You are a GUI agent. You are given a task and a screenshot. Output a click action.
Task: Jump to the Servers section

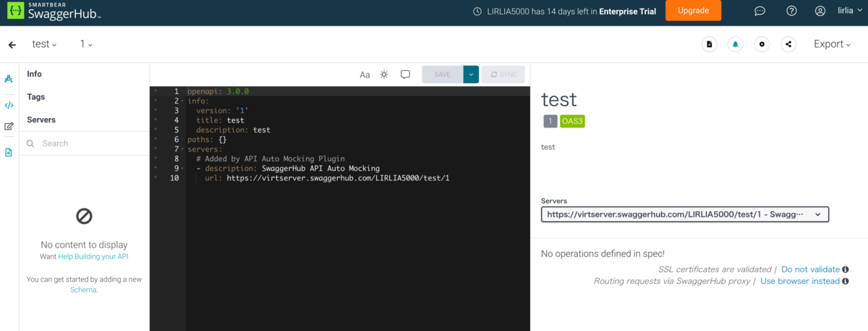(x=41, y=120)
